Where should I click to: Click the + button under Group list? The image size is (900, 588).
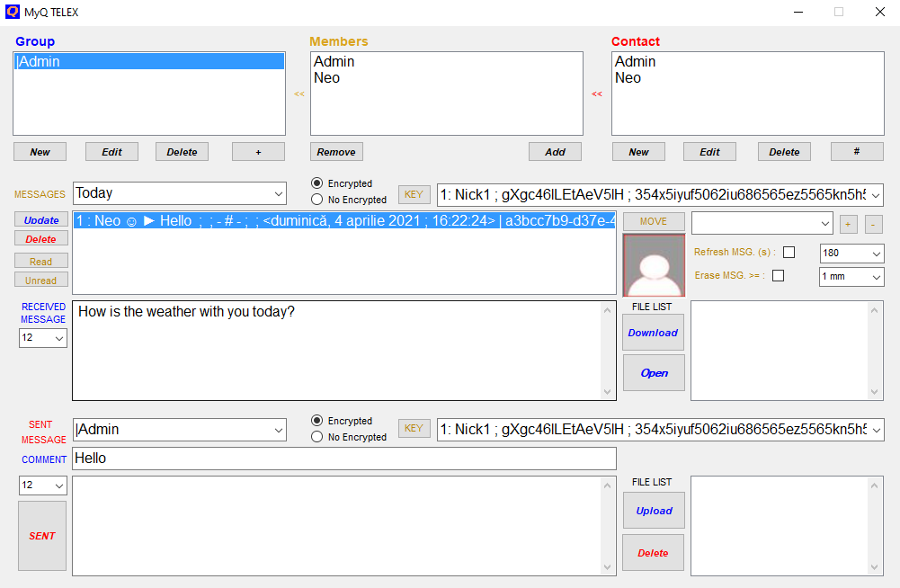258,152
